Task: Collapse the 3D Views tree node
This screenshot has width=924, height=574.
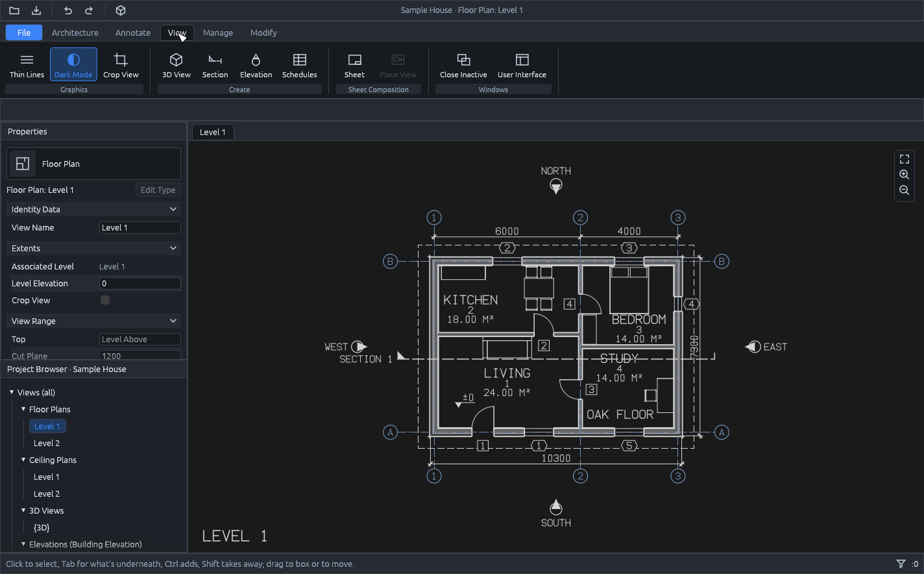Action: click(x=23, y=510)
